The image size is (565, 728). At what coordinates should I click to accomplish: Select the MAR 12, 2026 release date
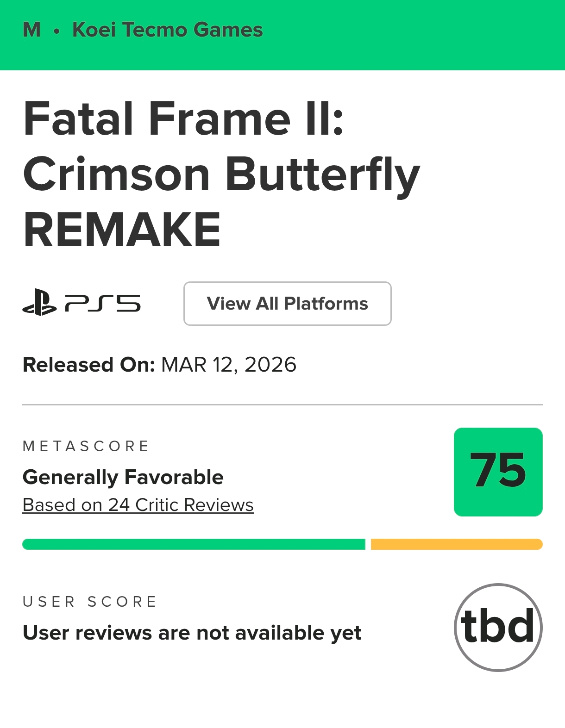pos(228,365)
